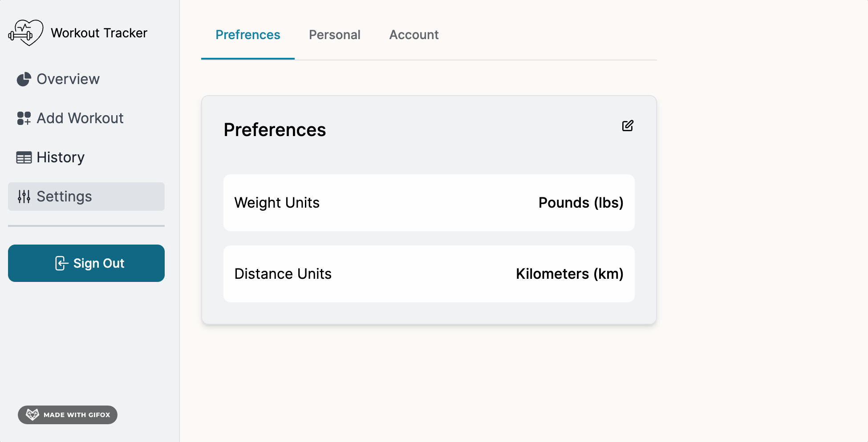Click the Kilometers (km) value
868x442 pixels.
tap(570, 274)
